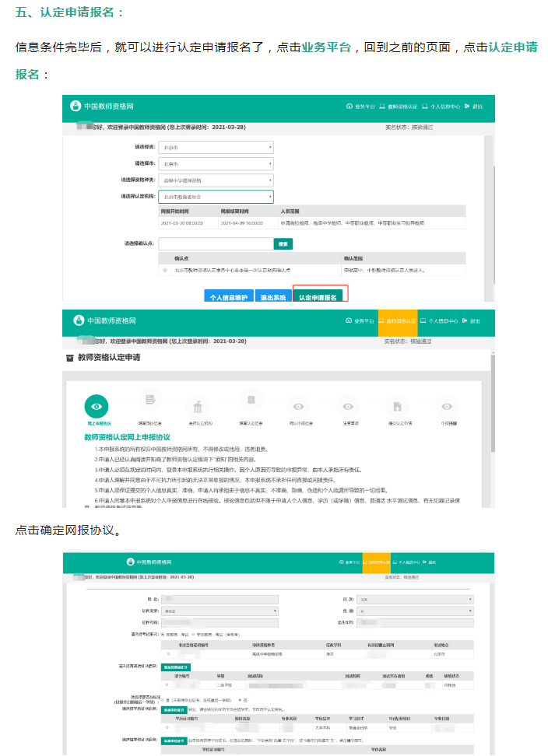Image resolution: width=548 pixels, height=756 pixels.
Task: Click the 五、认定申请报名 section heading
Action: pos(69,12)
